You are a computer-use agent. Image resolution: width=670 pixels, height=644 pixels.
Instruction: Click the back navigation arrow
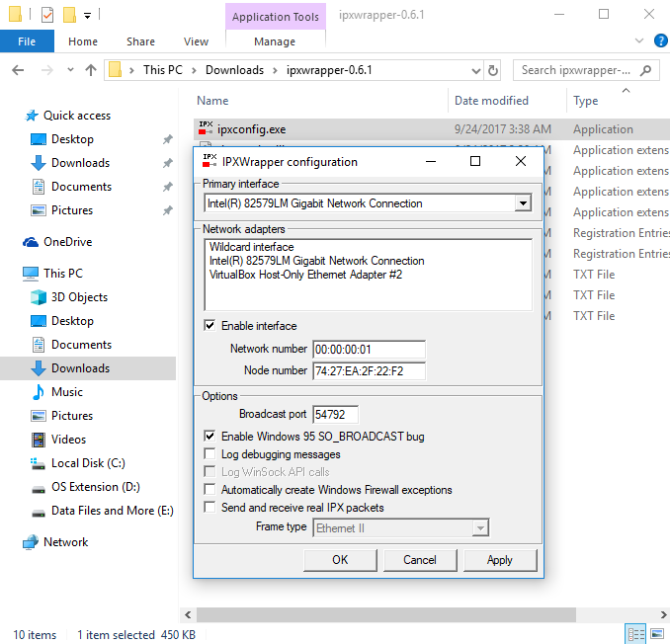18,70
